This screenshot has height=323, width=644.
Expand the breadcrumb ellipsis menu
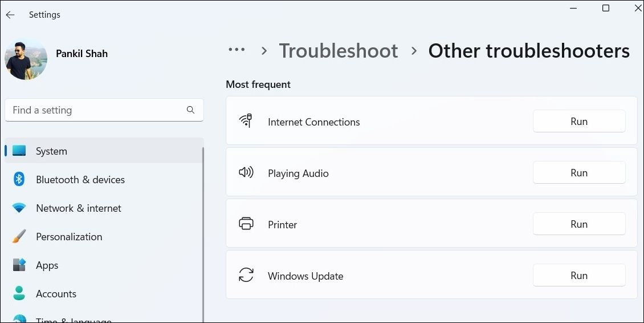click(x=237, y=50)
